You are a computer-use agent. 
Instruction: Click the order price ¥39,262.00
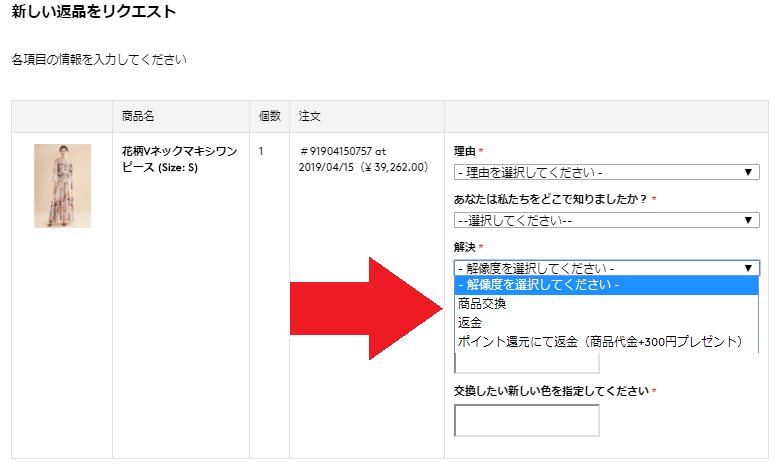(394, 167)
